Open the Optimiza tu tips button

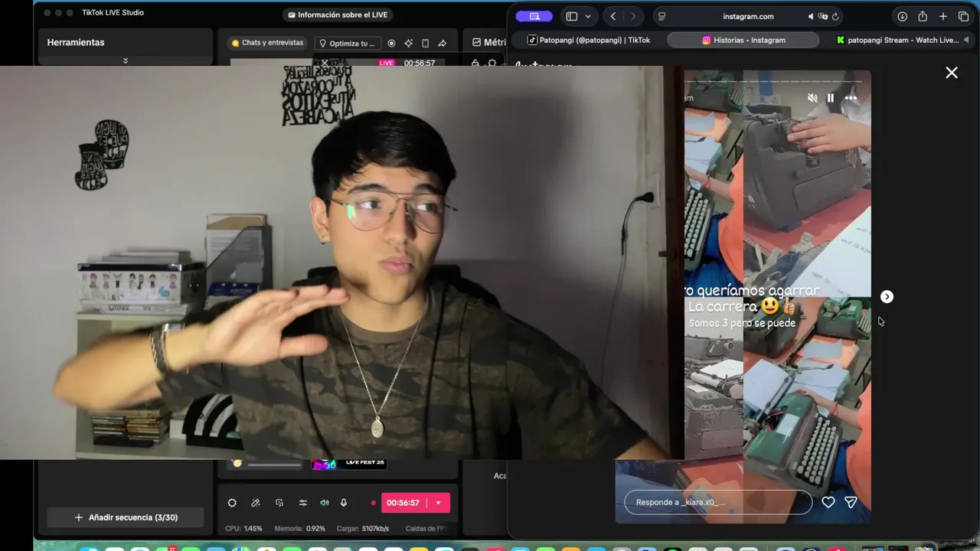pos(348,44)
